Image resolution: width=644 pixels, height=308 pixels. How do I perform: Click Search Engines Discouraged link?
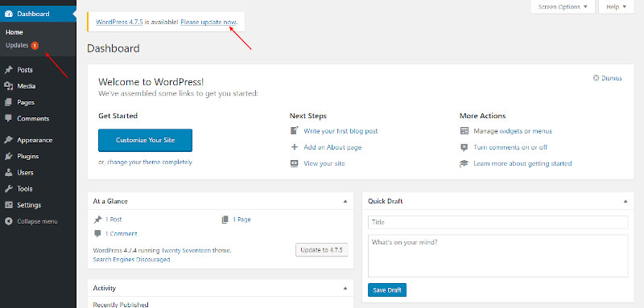point(131,260)
